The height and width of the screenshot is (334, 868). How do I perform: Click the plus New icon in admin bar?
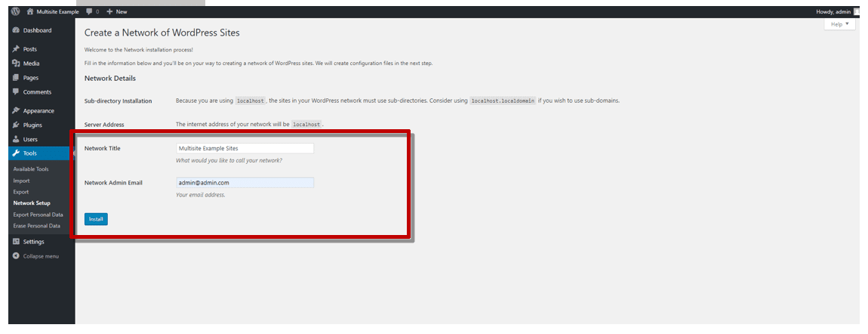(109, 12)
